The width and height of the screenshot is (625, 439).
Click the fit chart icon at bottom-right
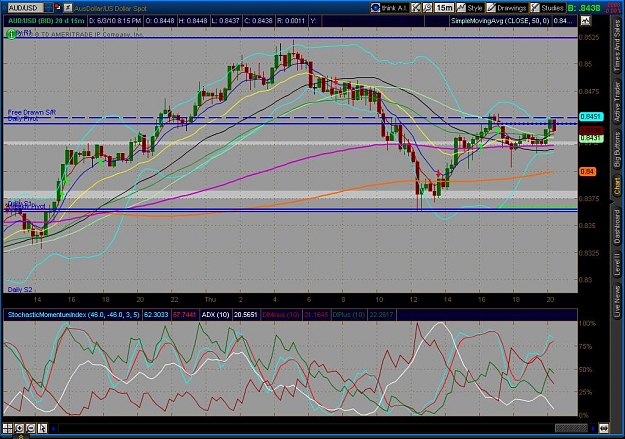click(x=603, y=429)
